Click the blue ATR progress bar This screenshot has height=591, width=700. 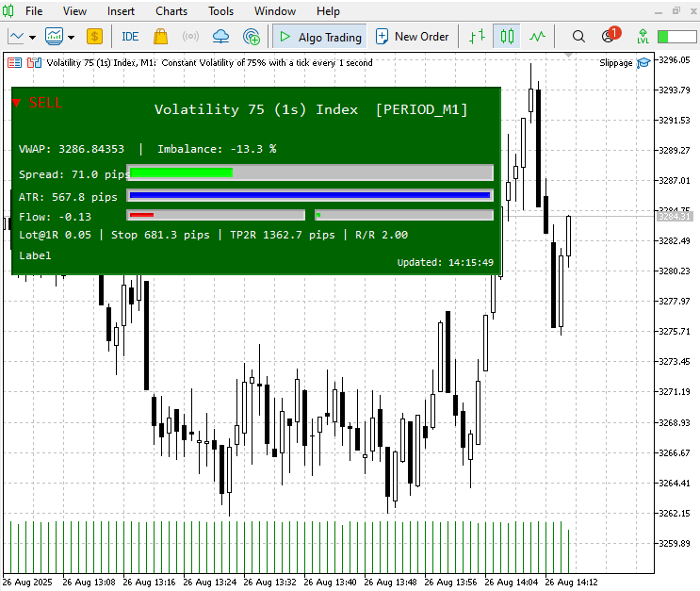tap(310, 195)
